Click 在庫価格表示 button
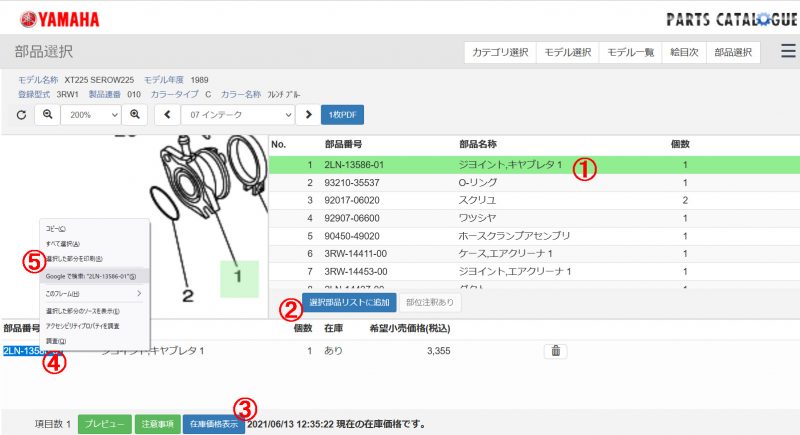Viewport: 800px width, 435px height. pyautogui.click(x=214, y=424)
